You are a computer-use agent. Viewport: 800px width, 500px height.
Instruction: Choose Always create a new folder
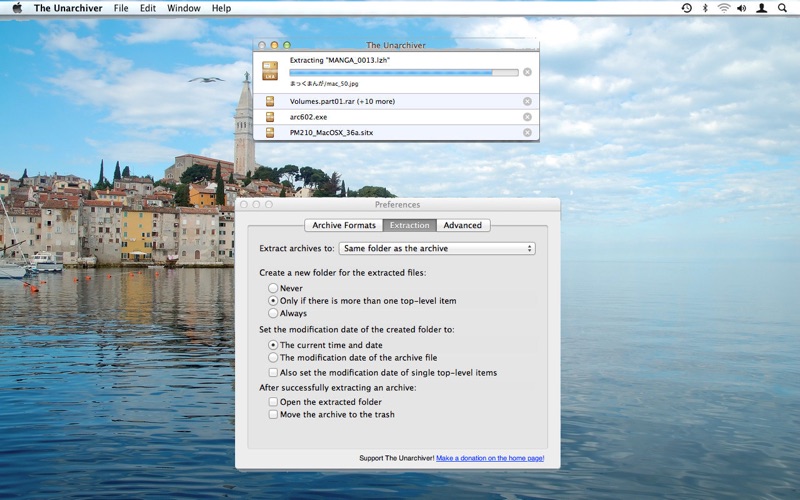(273, 313)
